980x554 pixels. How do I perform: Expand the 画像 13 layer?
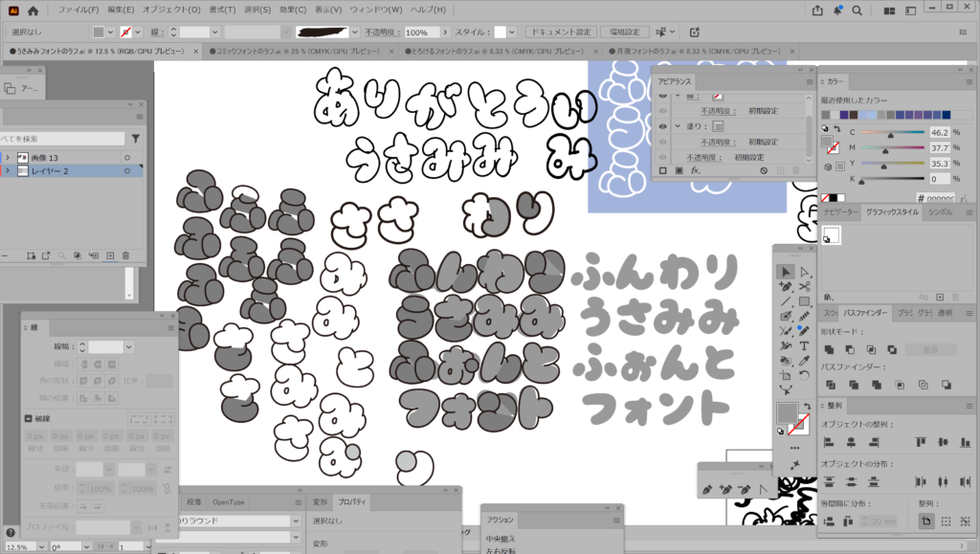coord(8,157)
